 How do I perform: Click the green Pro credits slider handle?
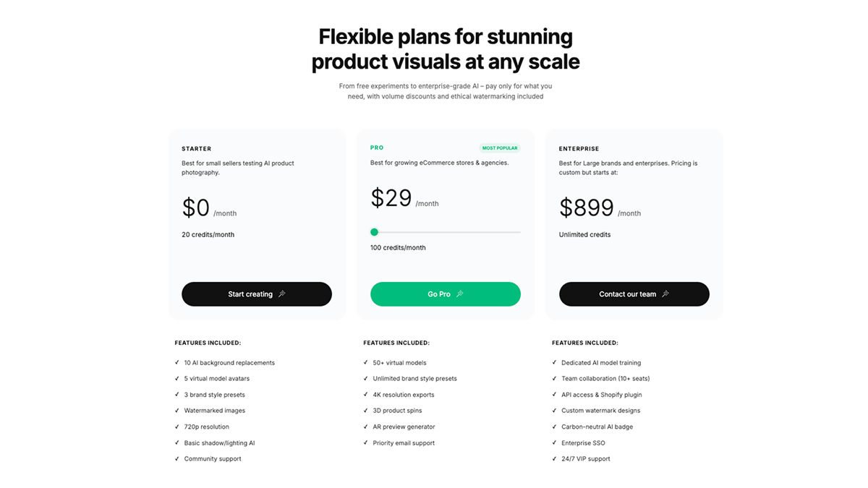point(374,232)
